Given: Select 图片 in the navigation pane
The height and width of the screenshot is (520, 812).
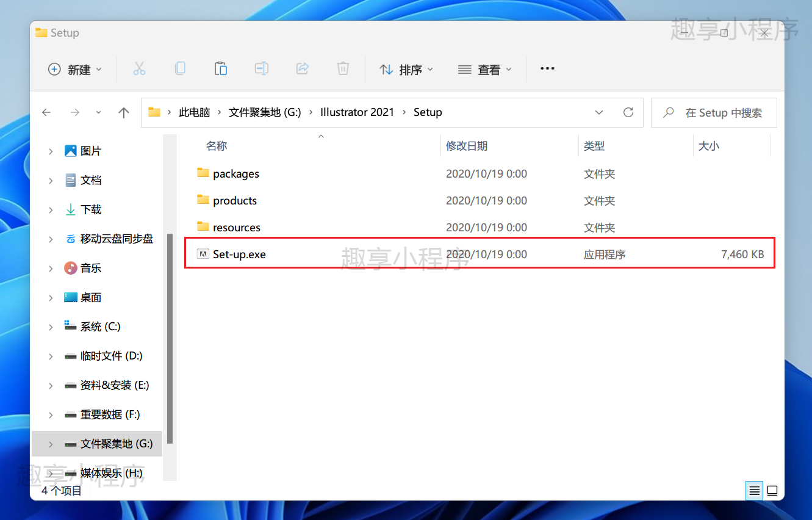Looking at the screenshot, I should click(x=91, y=151).
